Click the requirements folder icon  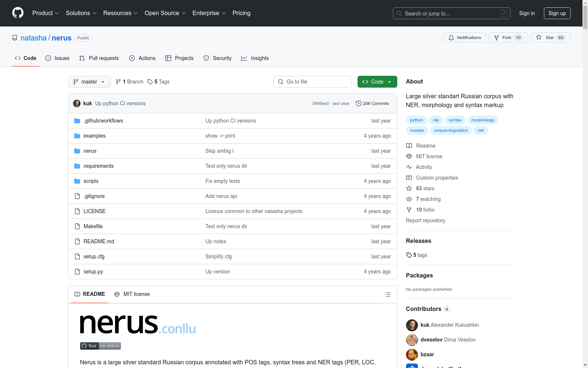click(77, 166)
